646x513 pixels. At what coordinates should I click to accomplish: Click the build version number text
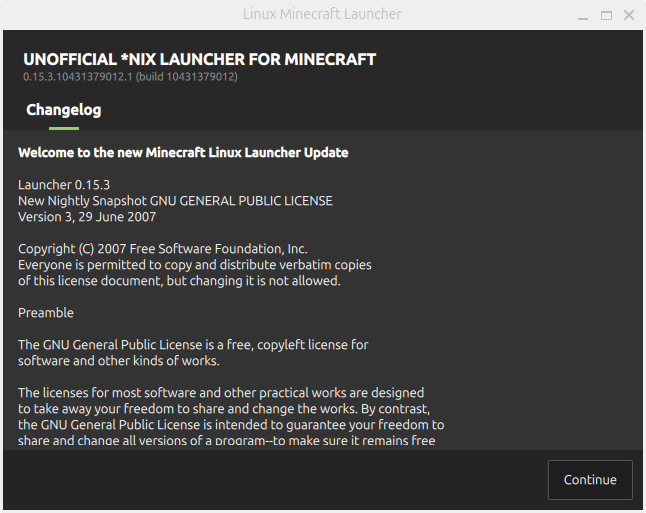point(130,77)
